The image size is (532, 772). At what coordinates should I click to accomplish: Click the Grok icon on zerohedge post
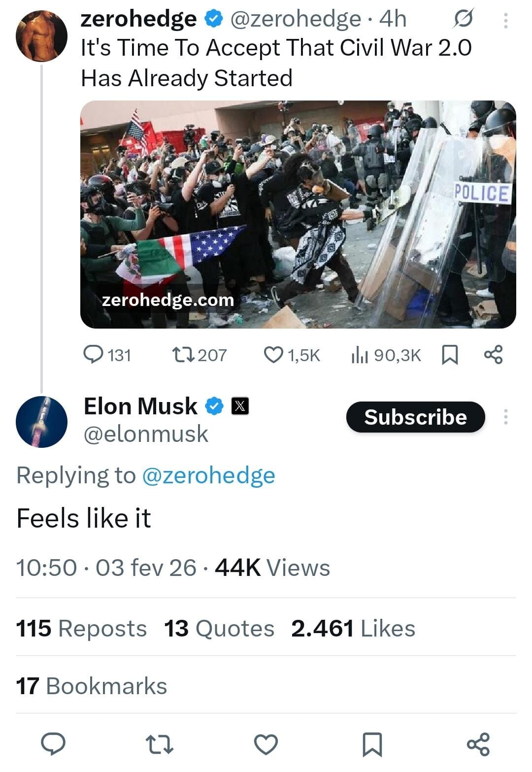pyautogui.click(x=463, y=20)
